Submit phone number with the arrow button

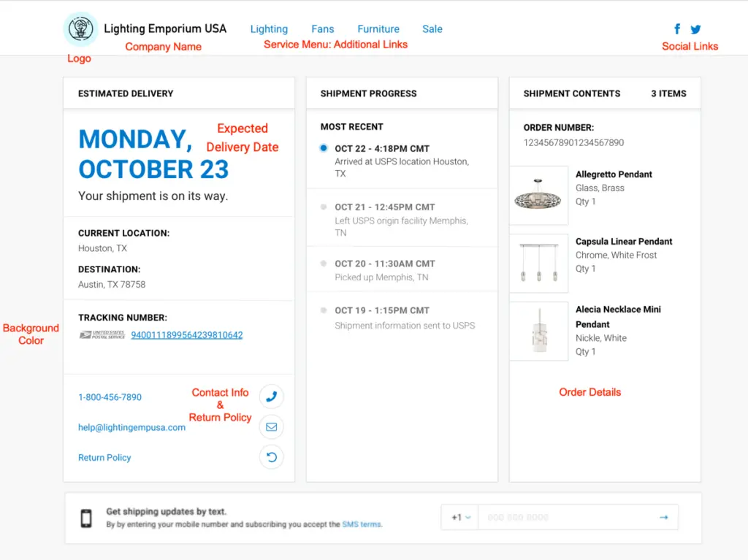click(663, 518)
